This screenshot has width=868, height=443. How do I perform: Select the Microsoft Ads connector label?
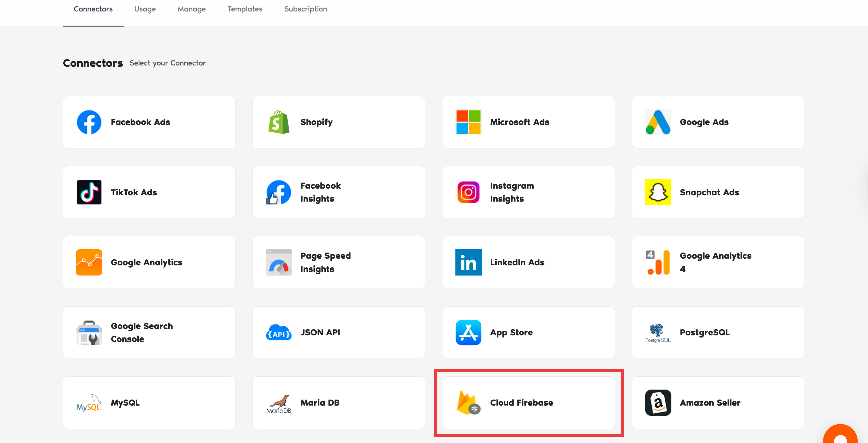pyautogui.click(x=520, y=122)
